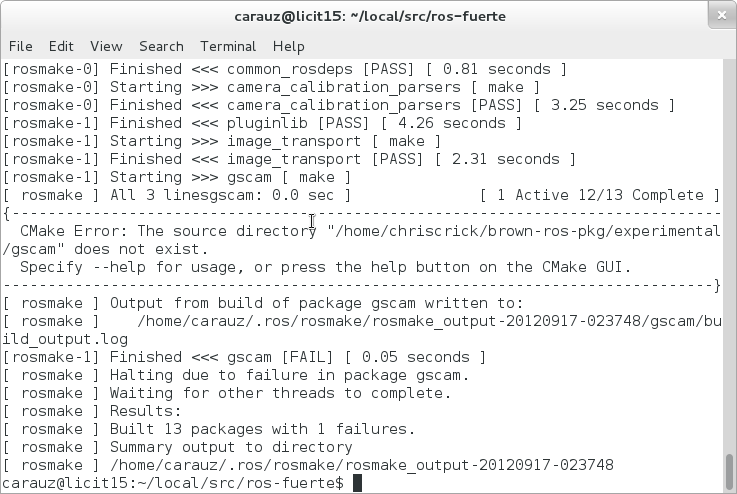The width and height of the screenshot is (737, 494).
Task: Open the Terminal menu
Action: click(228, 46)
